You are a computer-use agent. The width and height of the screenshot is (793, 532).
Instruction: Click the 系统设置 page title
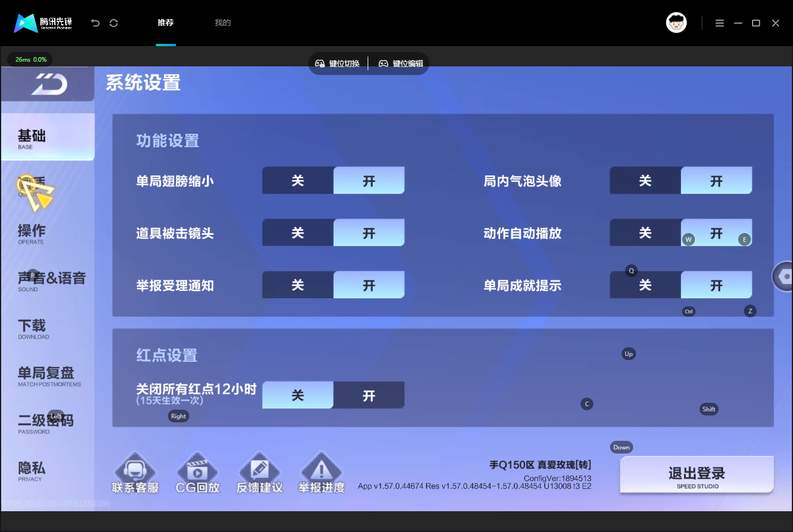tap(143, 83)
